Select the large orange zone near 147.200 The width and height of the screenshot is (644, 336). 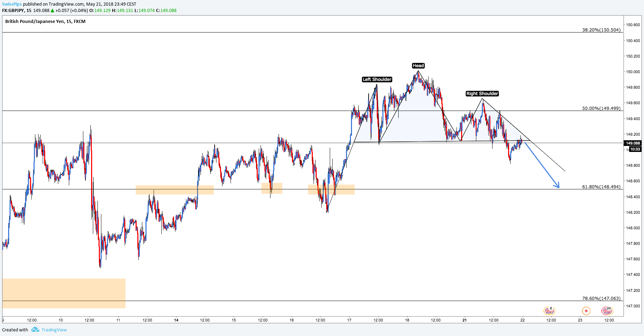64,293
